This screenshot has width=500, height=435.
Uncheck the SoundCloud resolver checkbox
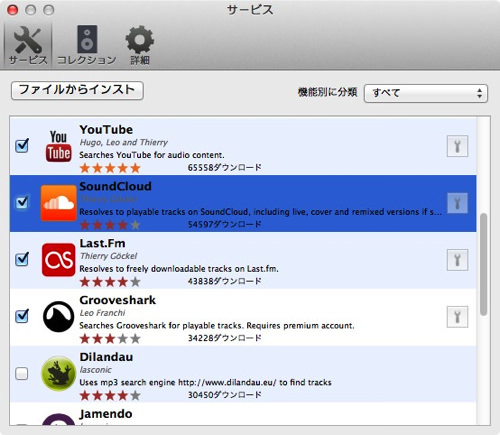click(22, 202)
